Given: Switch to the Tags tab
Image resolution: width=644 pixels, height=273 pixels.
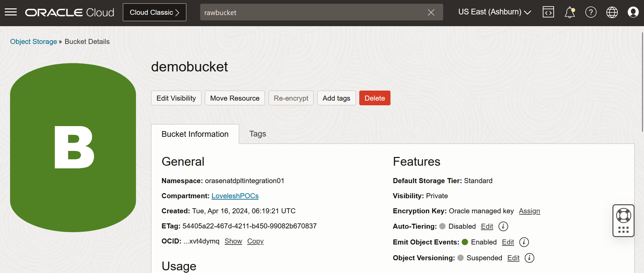Looking at the screenshot, I should pyautogui.click(x=258, y=134).
